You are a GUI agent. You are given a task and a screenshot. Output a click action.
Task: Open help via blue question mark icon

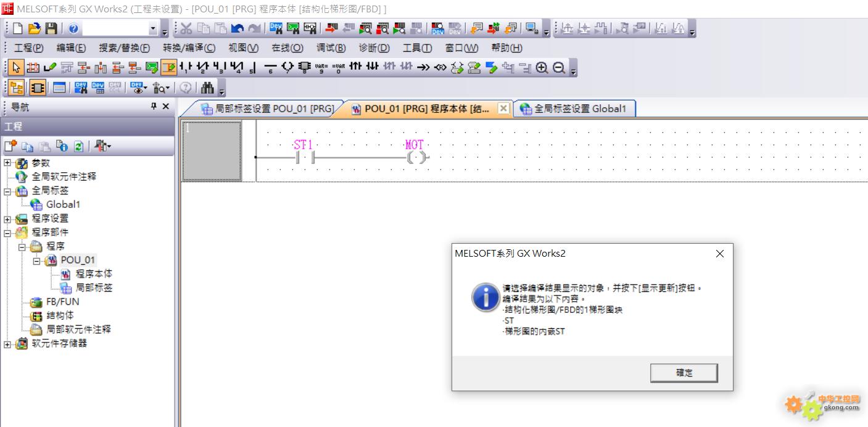click(x=73, y=28)
